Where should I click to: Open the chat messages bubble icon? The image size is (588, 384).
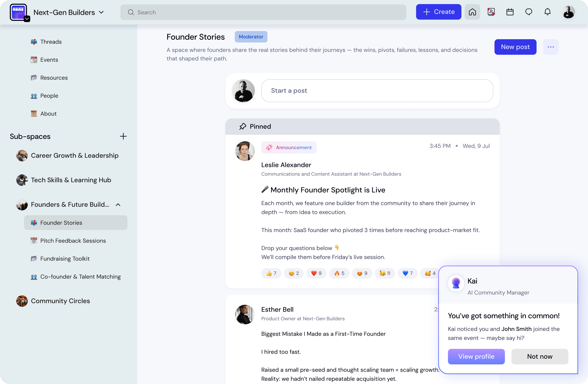click(528, 12)
